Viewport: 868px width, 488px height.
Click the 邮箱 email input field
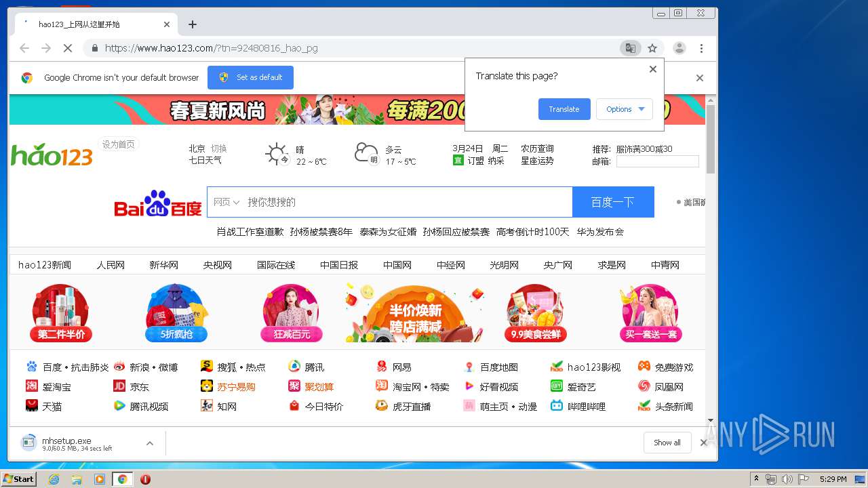point(657,161)
